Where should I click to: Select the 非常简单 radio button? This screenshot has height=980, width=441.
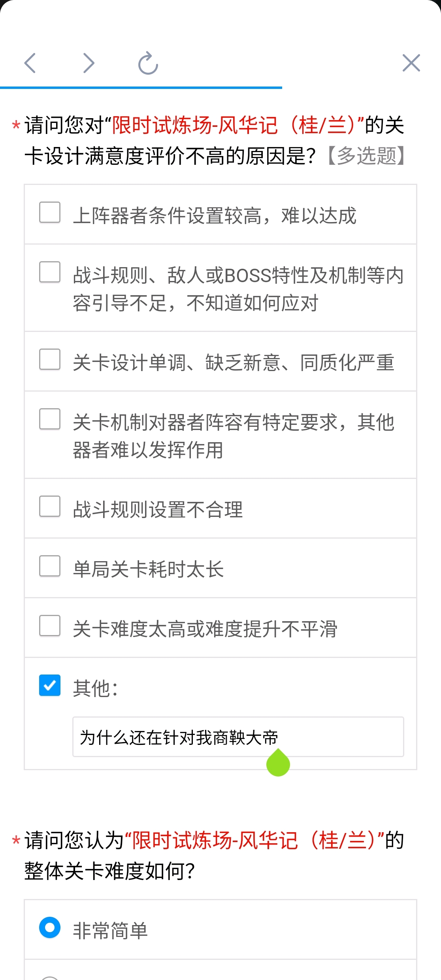pyautogui.click(x=50, y=927)
